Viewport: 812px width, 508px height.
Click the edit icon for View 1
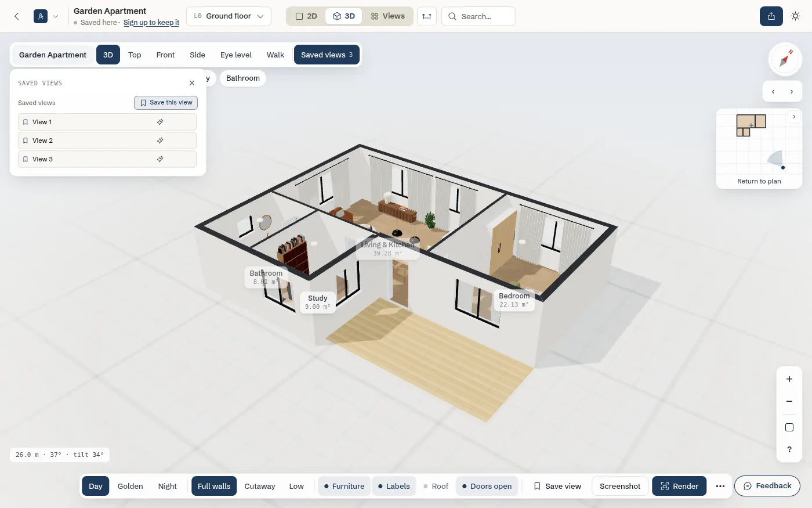(160, 122)
